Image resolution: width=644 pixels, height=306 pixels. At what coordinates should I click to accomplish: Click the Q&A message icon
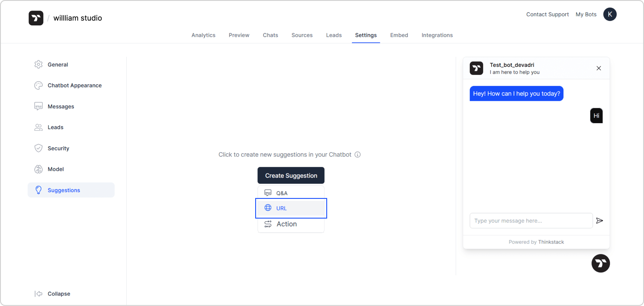268,193
